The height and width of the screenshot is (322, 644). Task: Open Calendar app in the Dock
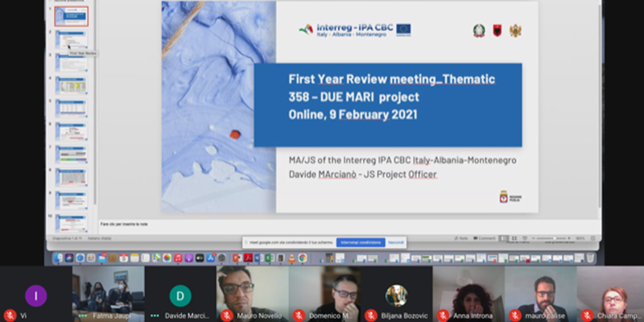pos(124,258)
